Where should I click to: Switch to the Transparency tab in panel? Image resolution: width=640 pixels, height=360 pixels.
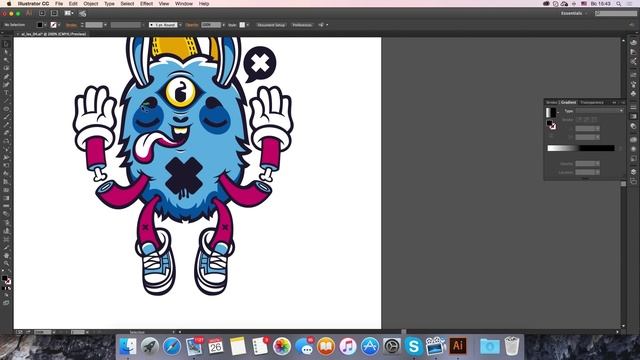pos(591,102)
